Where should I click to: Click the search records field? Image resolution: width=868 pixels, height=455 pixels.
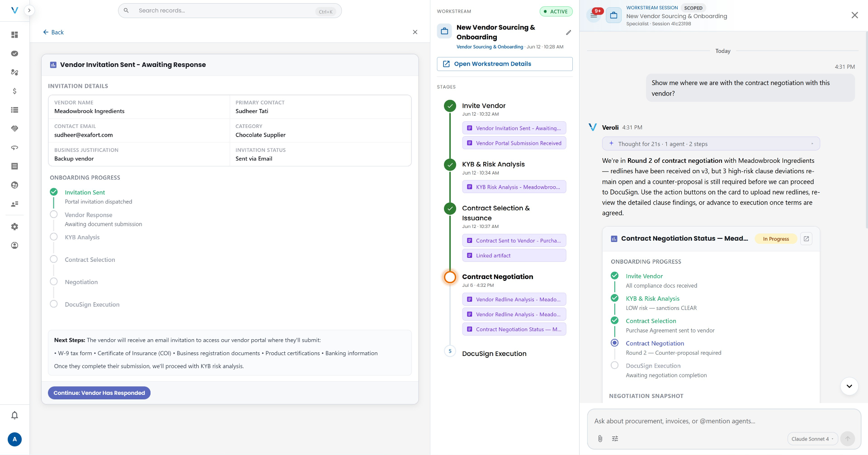point(230,11)
